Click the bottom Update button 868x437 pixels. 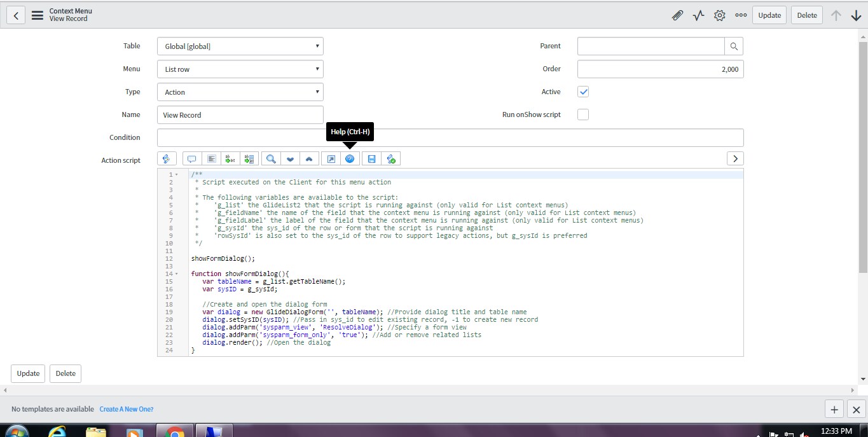(x=28, y=373)
